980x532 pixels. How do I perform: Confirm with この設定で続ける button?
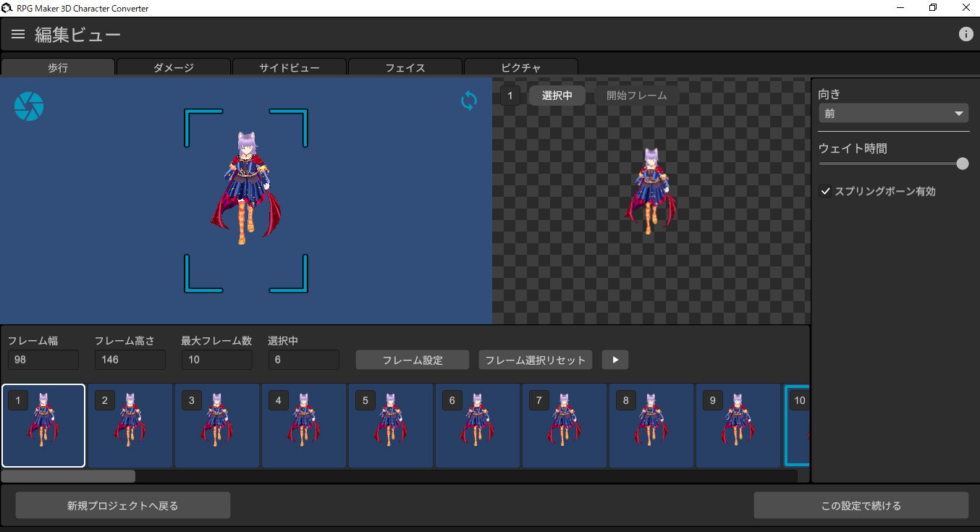point(861,504)
